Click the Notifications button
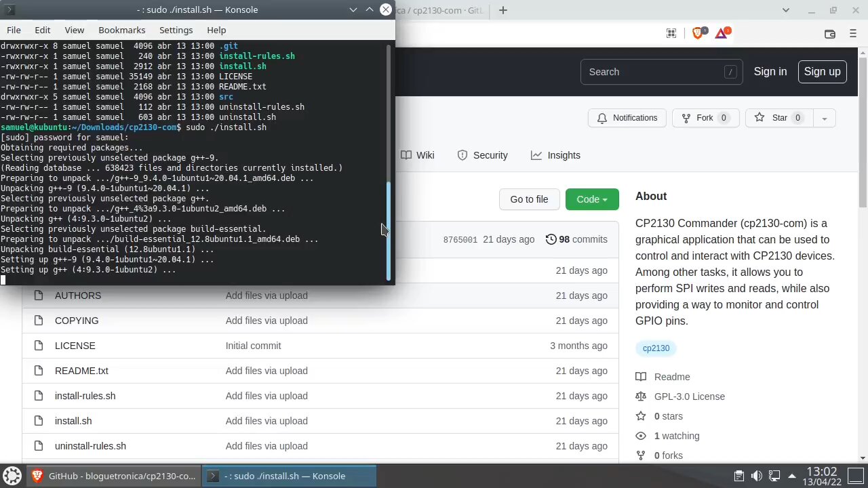 pyautogui.click(x=627, y=118)
